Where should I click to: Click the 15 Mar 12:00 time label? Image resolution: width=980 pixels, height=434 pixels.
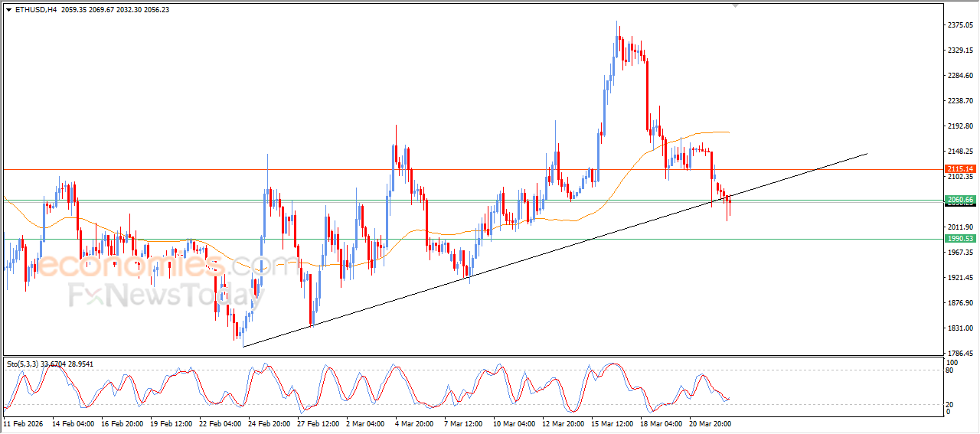pyautogui.click(x=612, y=423)
